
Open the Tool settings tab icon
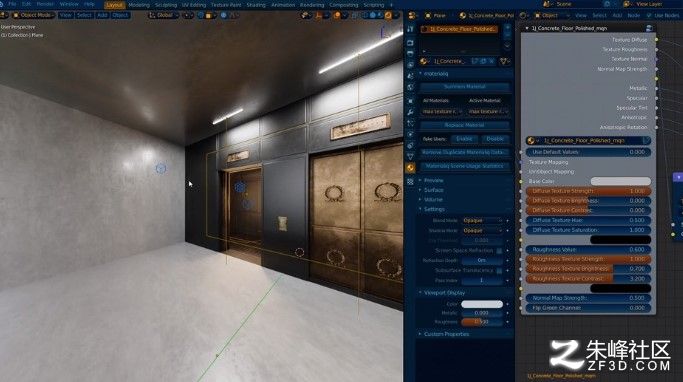tap(410, 29)
